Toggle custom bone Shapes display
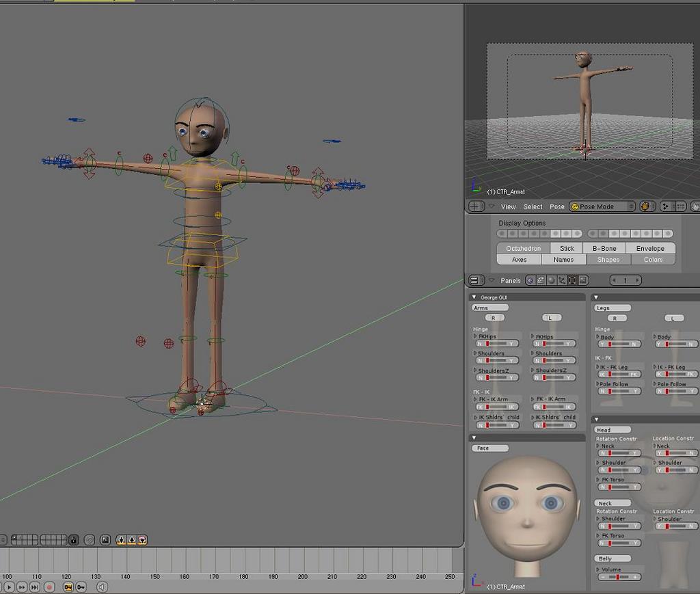The width and height of the screenshot is (700, 594). [x=608, y=259]
